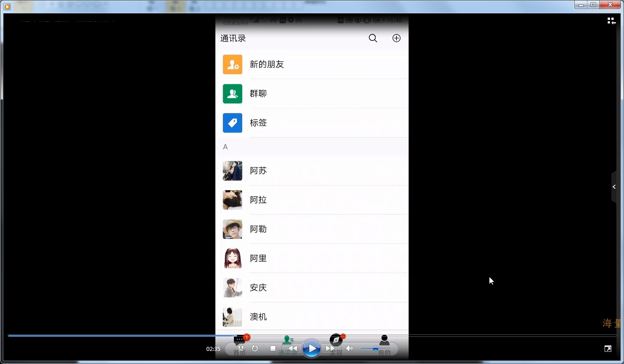
Task: Switch to Library with top-right icon
Action: (x=611, y=21)
